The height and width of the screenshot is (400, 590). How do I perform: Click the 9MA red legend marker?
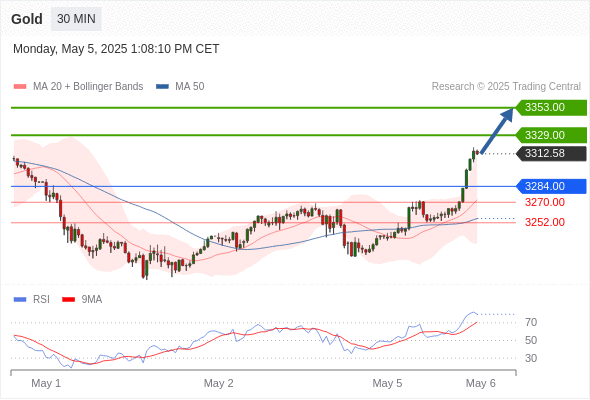point(68,300)
